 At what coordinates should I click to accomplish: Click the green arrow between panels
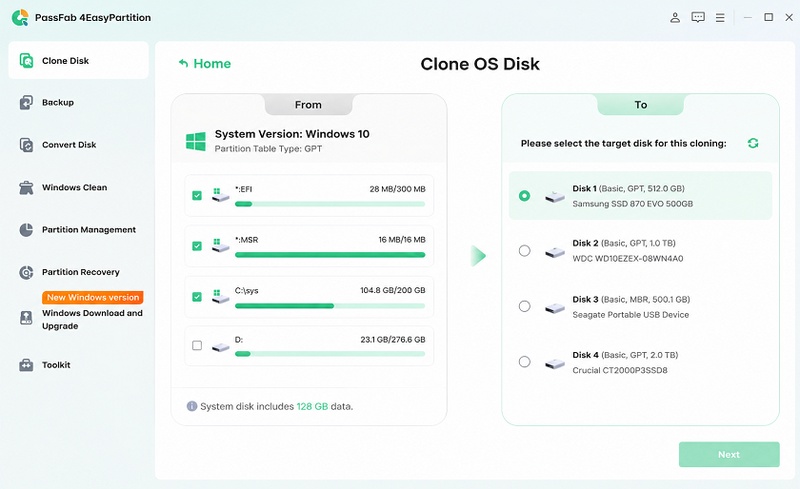point(478,256)
